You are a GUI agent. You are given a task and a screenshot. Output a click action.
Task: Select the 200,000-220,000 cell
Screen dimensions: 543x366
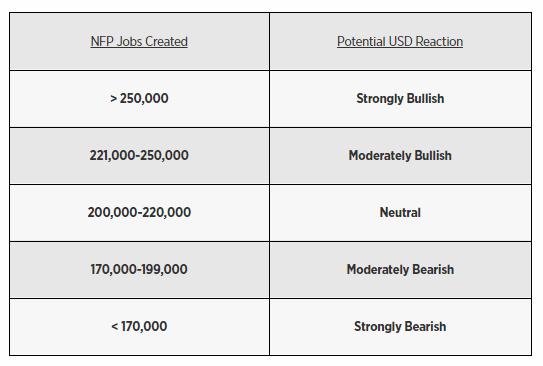140,213
